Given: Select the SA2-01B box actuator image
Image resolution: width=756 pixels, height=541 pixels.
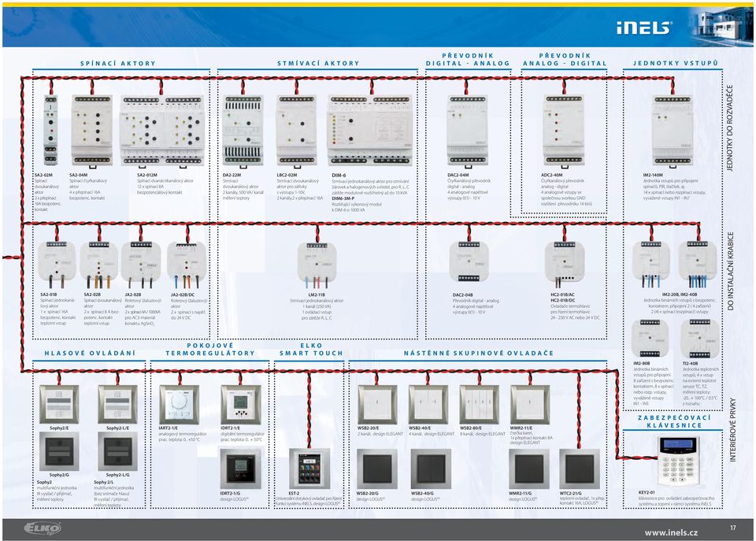Looking at the screenshot, I should click(x=57, y=263).
